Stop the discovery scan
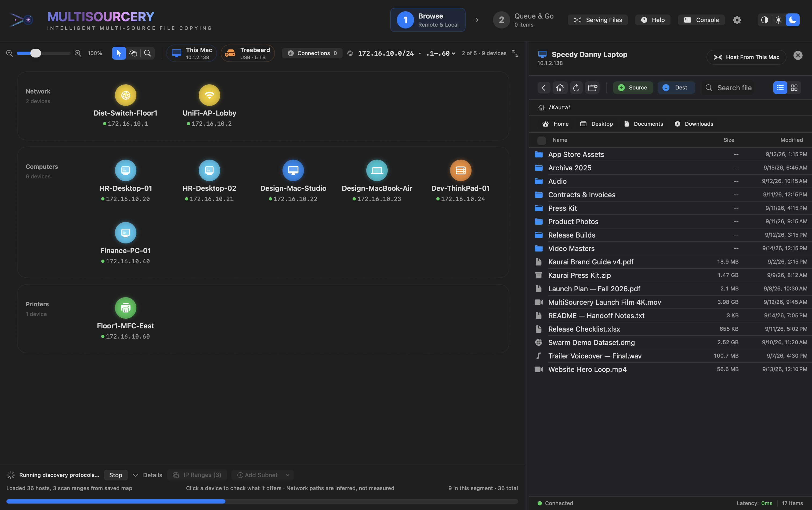The height and width of the screenshot is (510, 812). point(116,475)
